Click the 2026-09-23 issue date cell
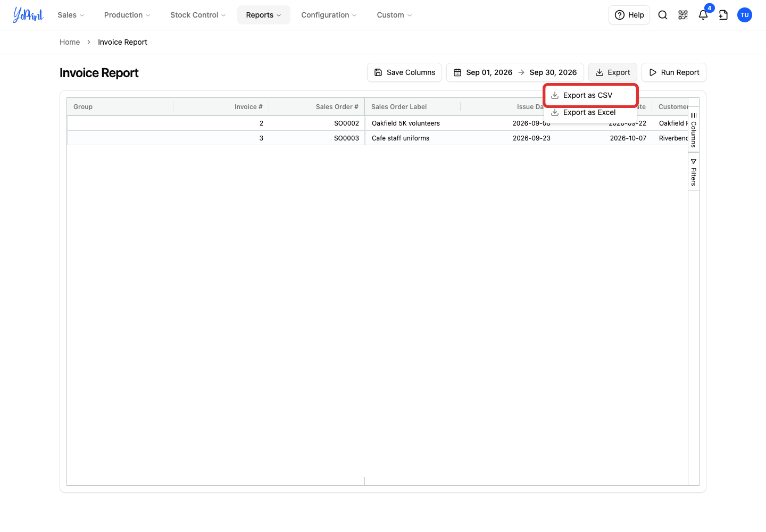Screen dimensions: 766x532 [x=509, y=138]
